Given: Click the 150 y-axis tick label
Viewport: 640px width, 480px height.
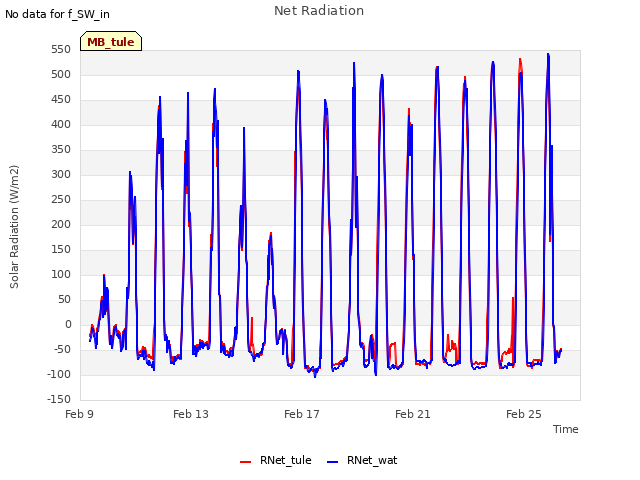Looking at the screenshot, I should 61,250.
